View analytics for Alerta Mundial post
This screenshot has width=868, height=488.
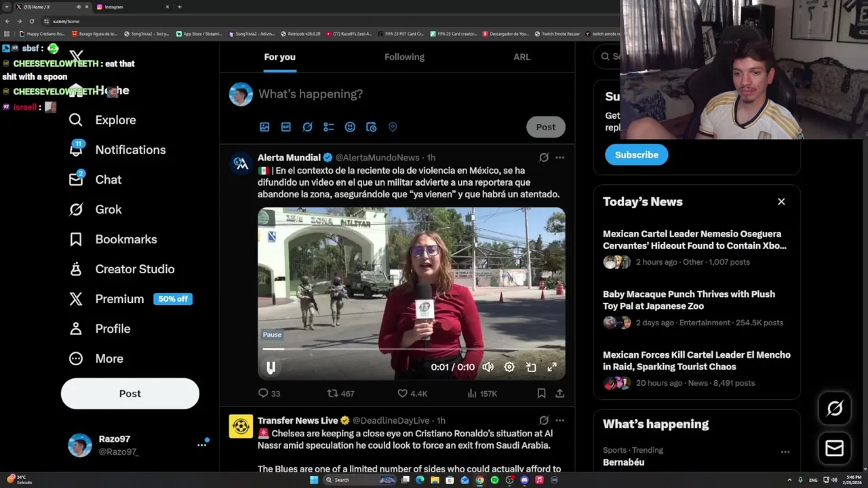[482, 393]
